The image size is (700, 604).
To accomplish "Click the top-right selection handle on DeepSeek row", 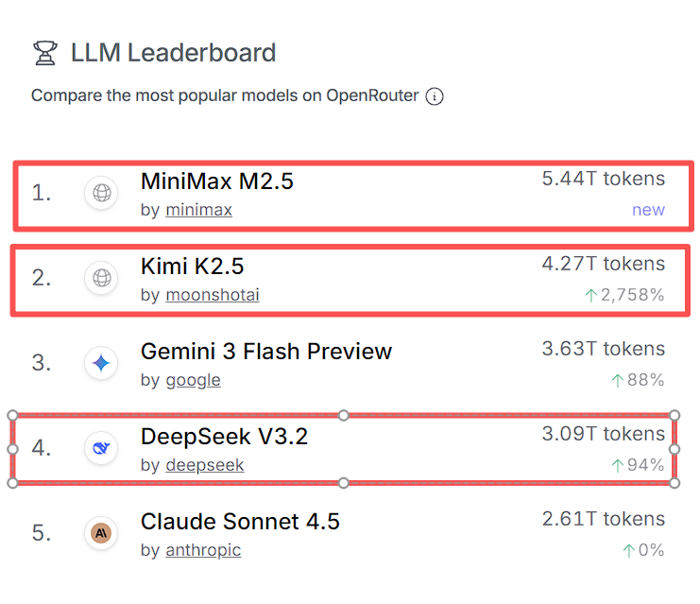I will (674, 415).
